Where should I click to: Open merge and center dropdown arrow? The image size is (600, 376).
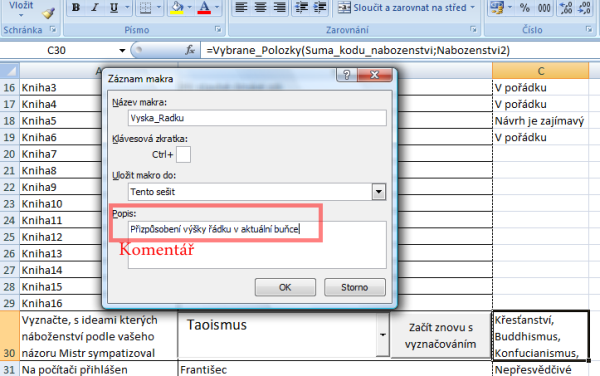tap(473, 7)
